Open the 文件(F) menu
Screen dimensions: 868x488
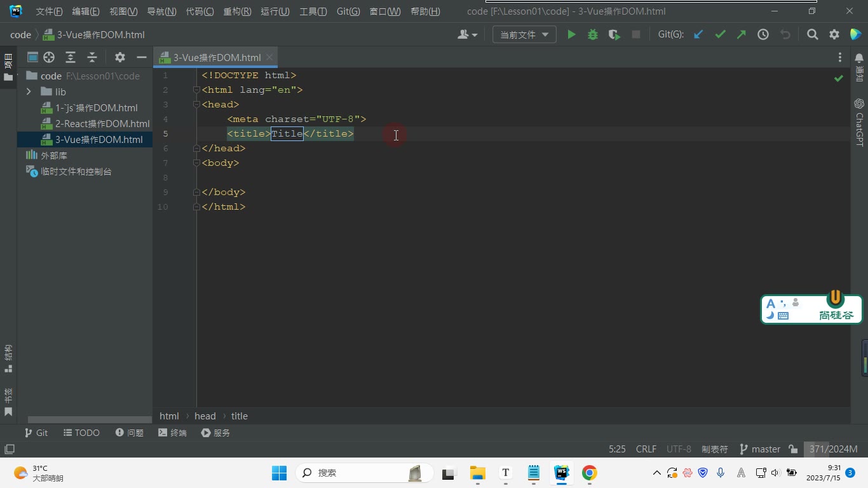(49, 11)
